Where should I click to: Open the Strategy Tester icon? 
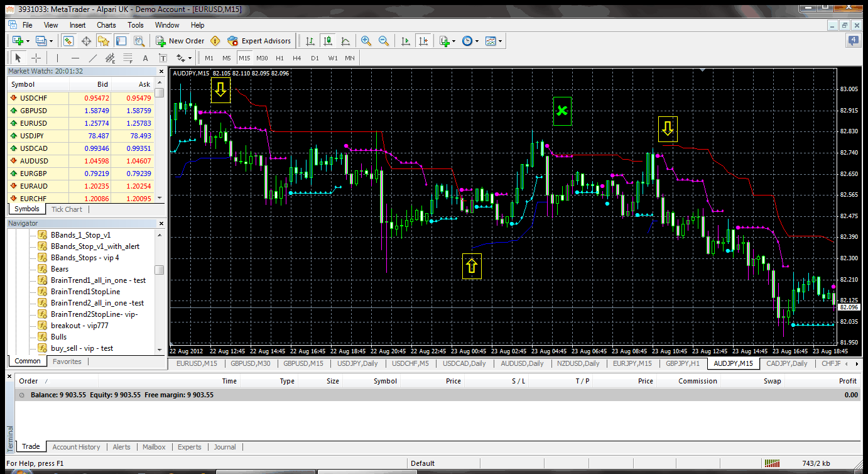[x=139, y=41]
